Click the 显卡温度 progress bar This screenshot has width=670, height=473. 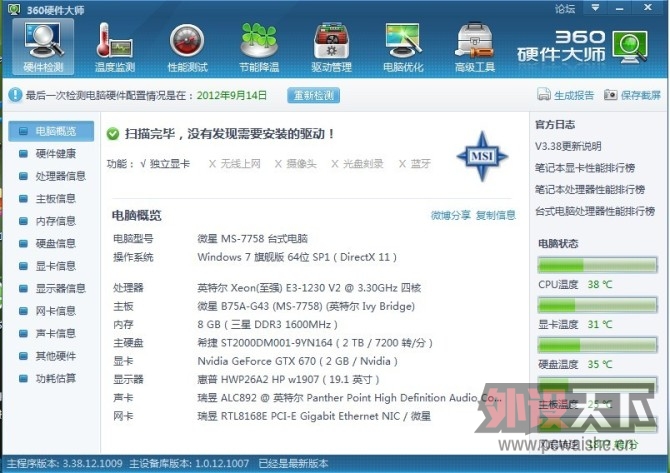[597, 305]
